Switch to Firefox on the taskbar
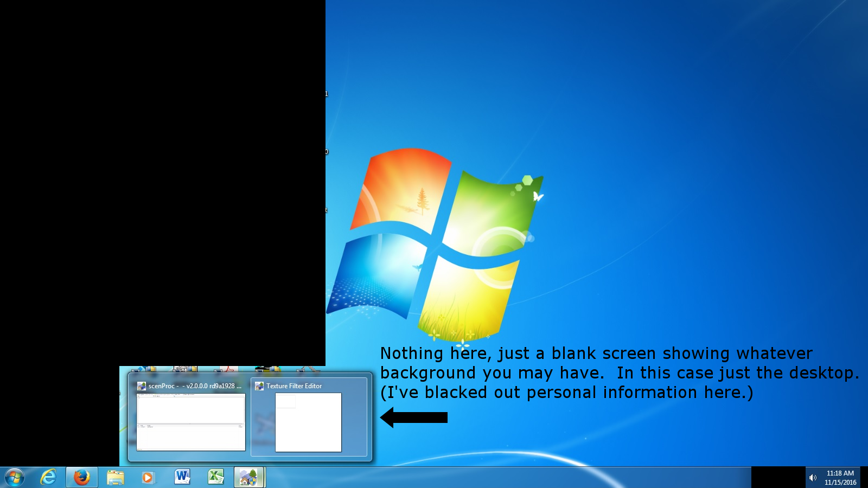This screenshot has width=868, height=488. [x=82, y=477]
